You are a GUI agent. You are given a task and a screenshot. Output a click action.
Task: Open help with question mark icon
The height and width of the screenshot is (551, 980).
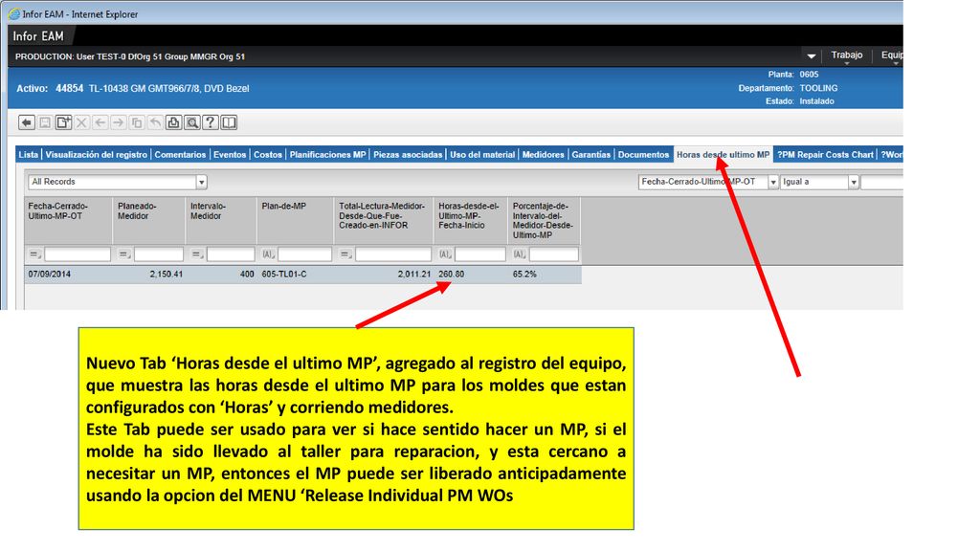[x=211, y=122]
